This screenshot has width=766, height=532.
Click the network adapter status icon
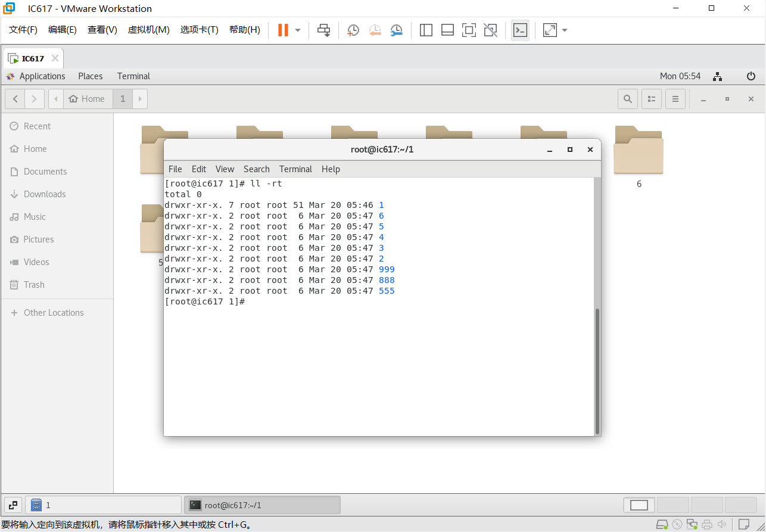pos(692,525)
